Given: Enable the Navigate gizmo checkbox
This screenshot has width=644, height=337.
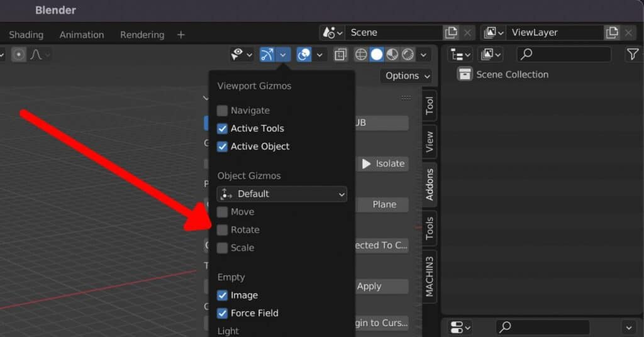Looking at the screenshot, I should coord(222,111).
